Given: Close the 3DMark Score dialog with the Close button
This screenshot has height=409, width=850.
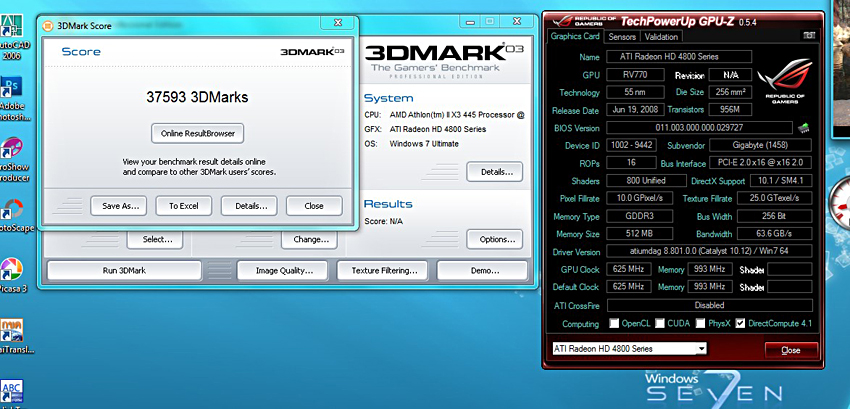Looking at the screenshot, I should pos(314,206).
